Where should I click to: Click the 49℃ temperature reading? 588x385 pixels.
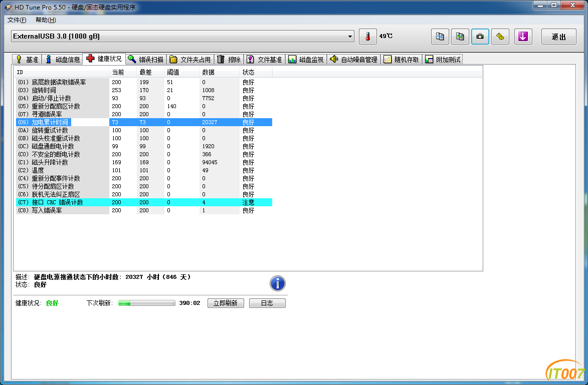(x=386, y=36)
